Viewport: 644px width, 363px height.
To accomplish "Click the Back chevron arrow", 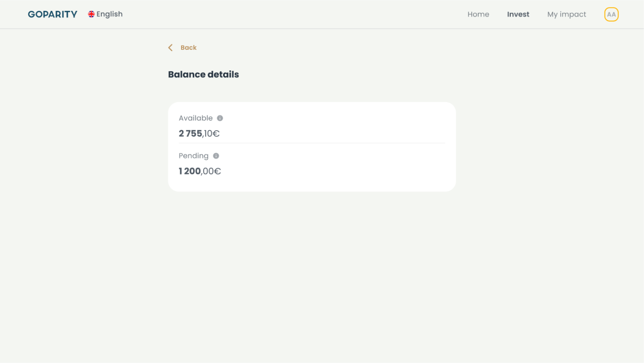I will click(x=171, y=48).
